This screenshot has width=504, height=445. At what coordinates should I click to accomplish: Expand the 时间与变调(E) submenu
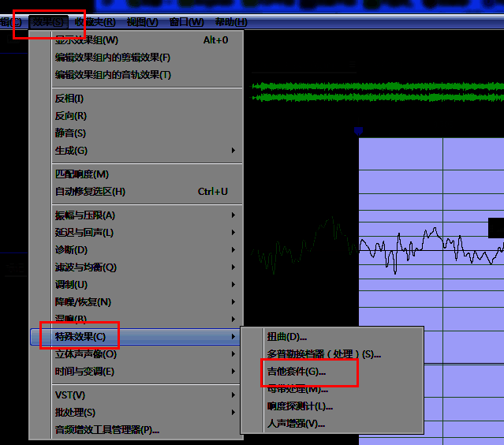(84, 372)
